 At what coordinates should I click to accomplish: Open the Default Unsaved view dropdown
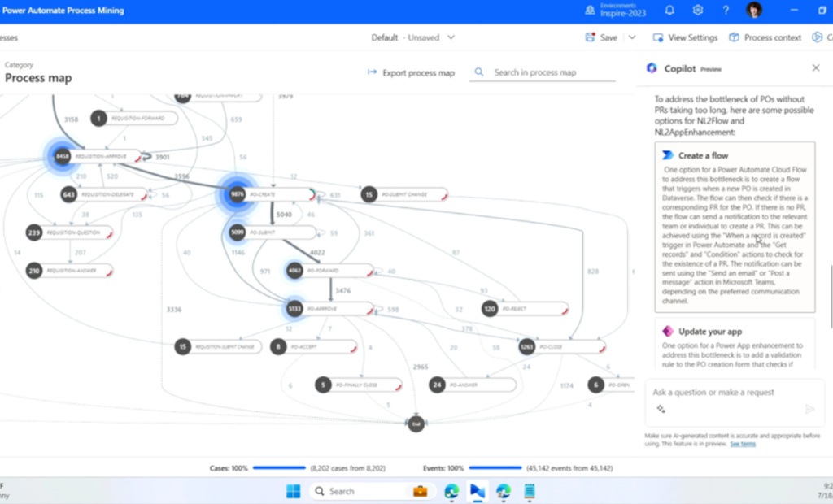412,37
